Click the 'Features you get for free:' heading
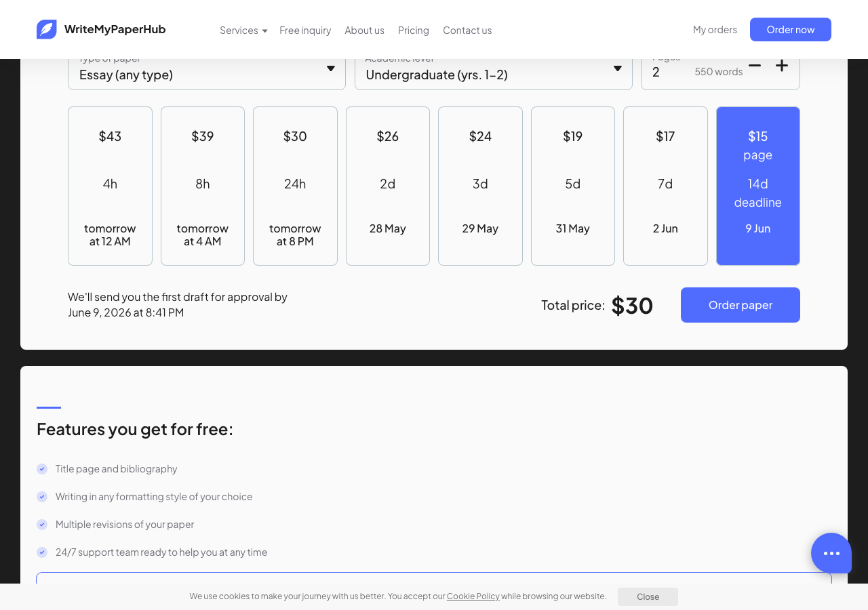This screenshot has height=610, width=868. [x=135, y=429]
